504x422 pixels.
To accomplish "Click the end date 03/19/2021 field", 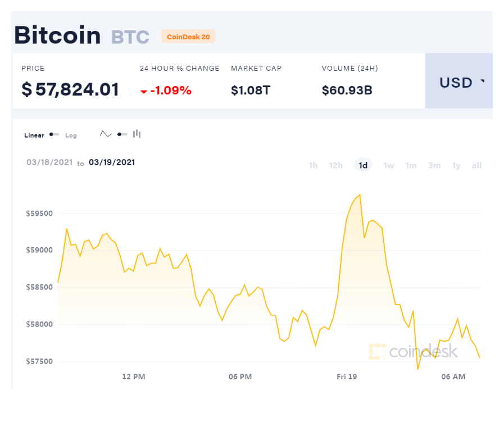I will (x=112, y=162).
